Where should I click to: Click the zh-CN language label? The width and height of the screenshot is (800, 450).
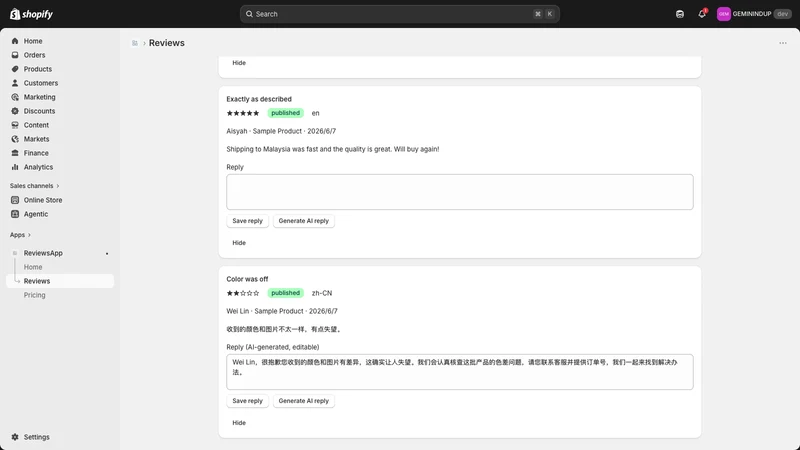point(322,293)
